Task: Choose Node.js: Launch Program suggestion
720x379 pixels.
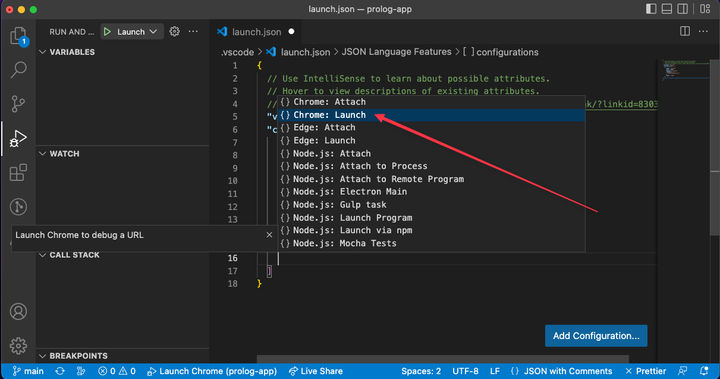Action: click(432, 218)
